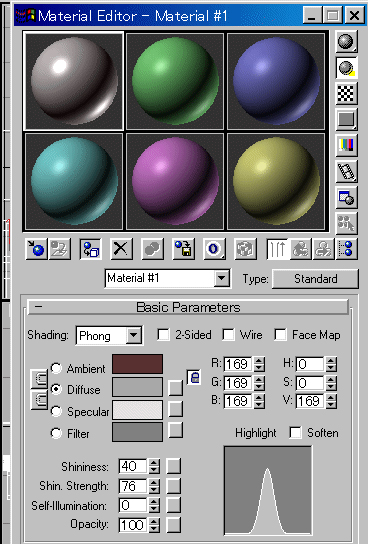Viewport: 368px width, 544px height.
Task: Open the material editor Options icon
Action: pyautogui.click(x=346, y=197)
